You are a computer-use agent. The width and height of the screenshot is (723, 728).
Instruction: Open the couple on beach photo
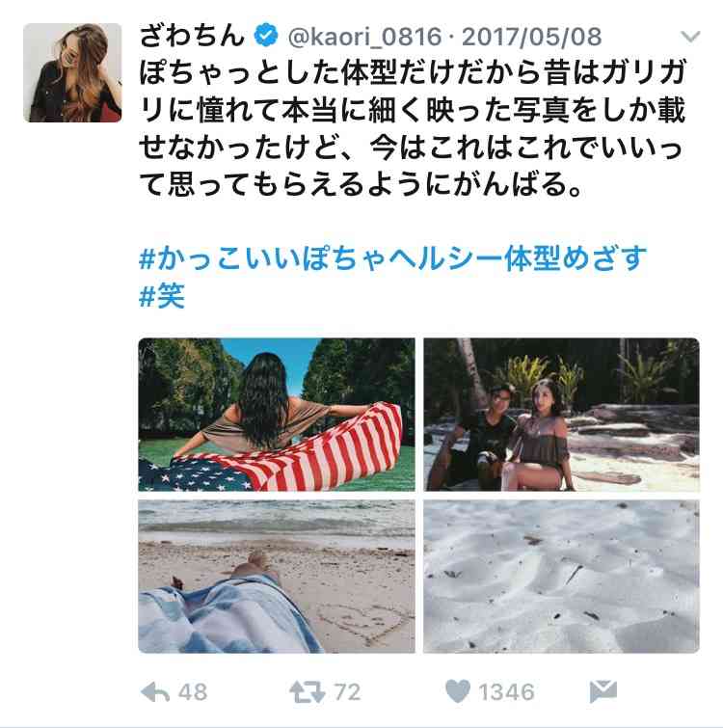[561, 415]
